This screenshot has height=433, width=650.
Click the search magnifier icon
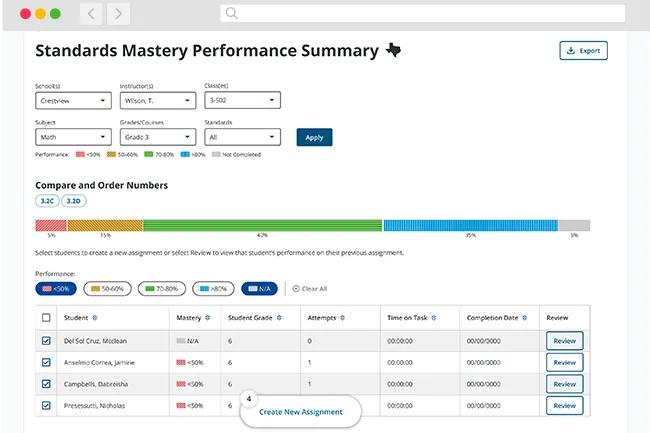(x=232, y=13)
